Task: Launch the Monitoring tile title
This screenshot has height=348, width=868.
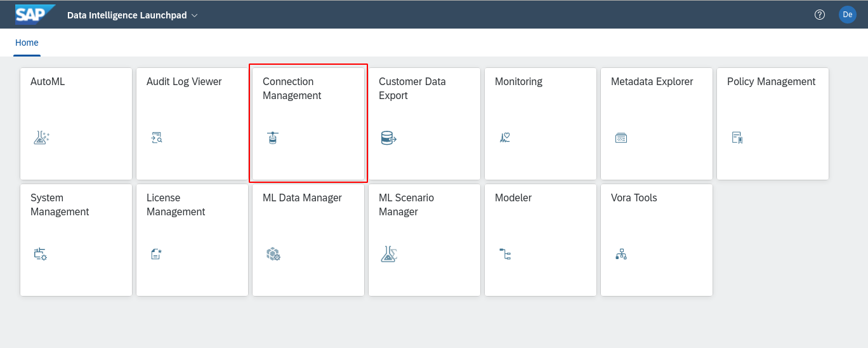Action: pos(518,81)
